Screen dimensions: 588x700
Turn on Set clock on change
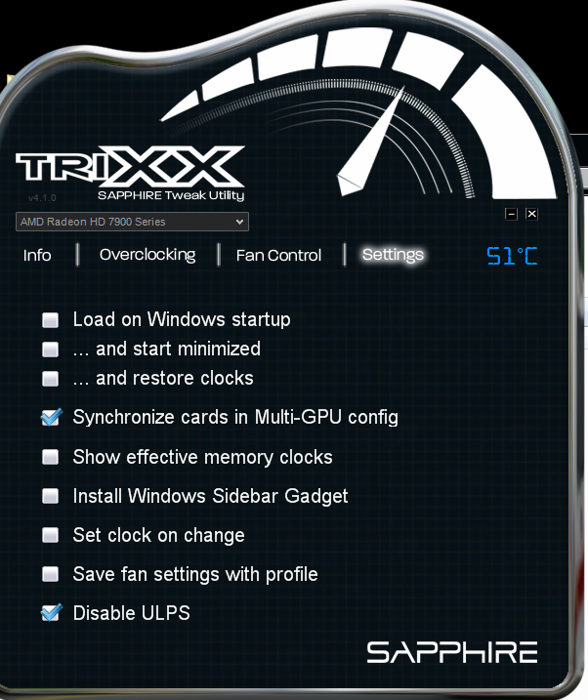(50, 535)
